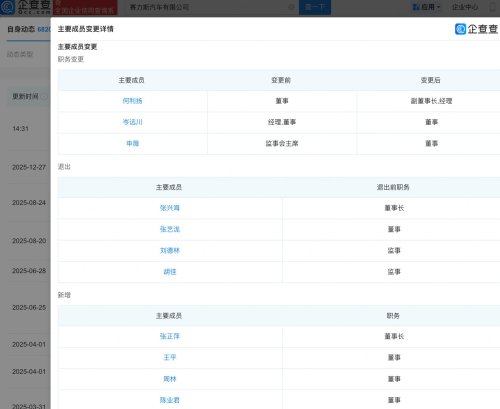This screenshot has width=500, height=409.
Task: Click the 2025-12-27 date in background list
Action: pyautogui.click(x=29, y=167)
